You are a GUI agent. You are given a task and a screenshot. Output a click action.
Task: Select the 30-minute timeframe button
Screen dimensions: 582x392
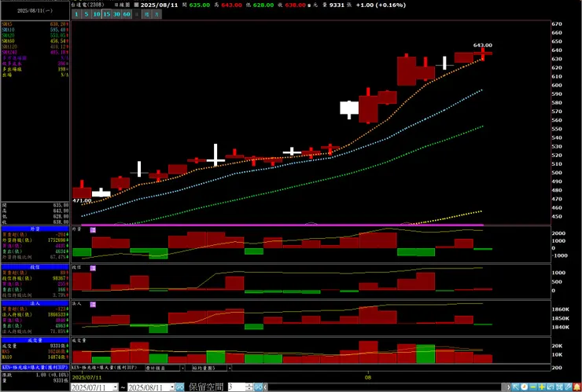[x=116, y=14]
